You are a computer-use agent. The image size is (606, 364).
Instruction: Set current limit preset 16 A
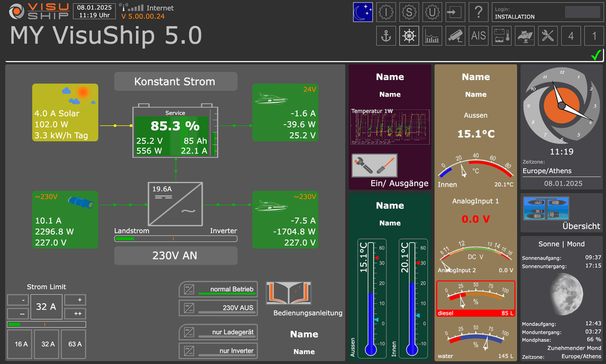point(21,344)
